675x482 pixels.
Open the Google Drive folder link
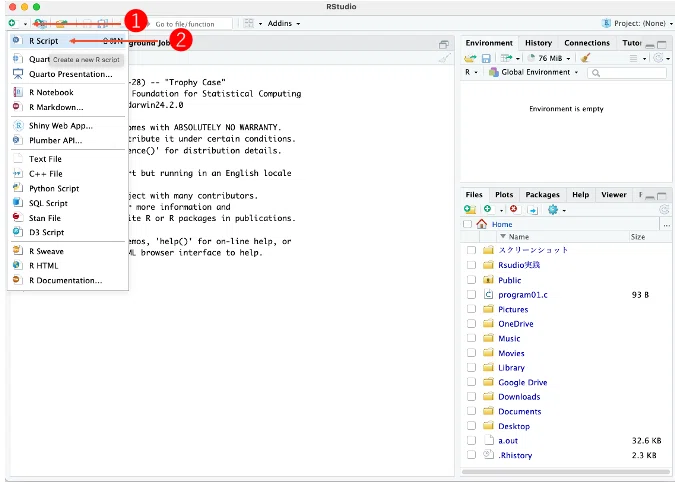(x=523, y=382)
